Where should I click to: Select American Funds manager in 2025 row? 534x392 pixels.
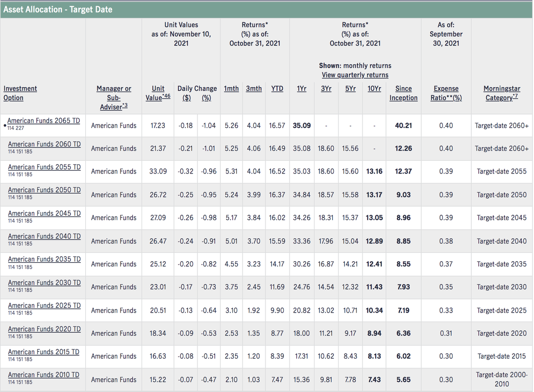click(x=114, y=310)
